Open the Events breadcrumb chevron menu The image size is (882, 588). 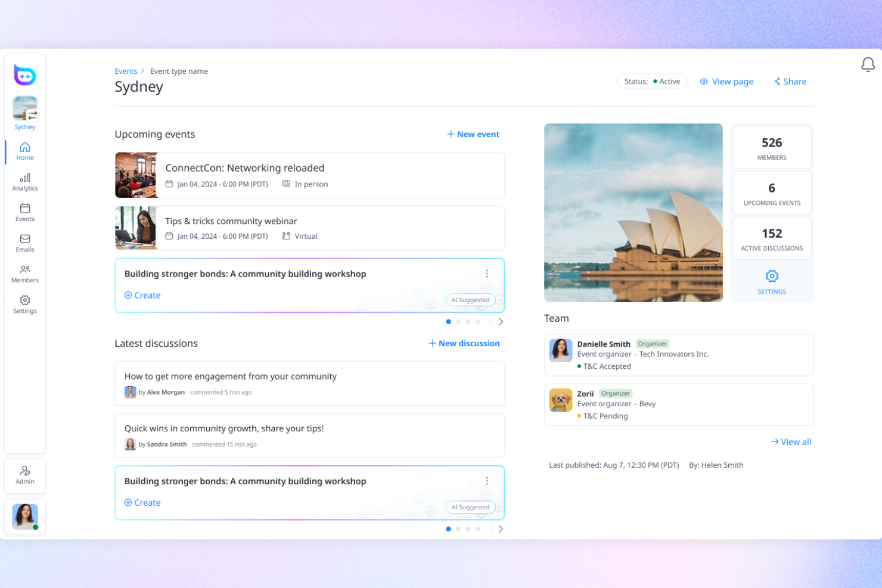(x=142, y=71)
